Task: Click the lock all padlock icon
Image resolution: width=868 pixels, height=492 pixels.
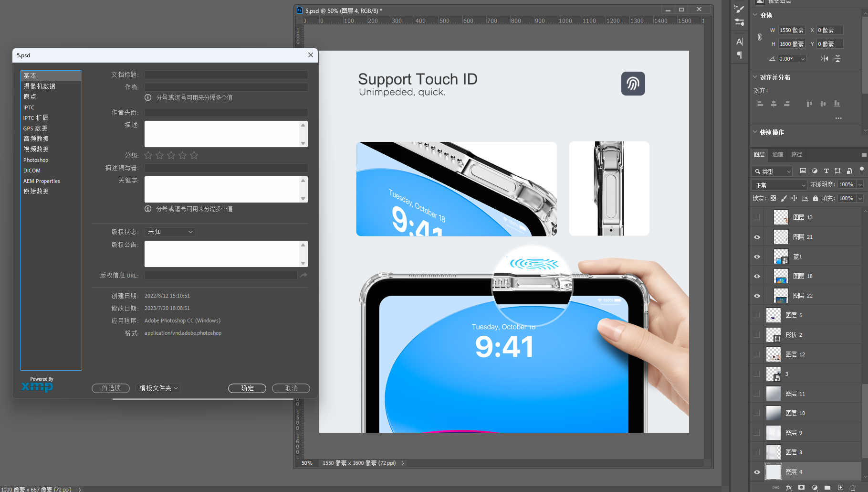Action: coord(816,198)
